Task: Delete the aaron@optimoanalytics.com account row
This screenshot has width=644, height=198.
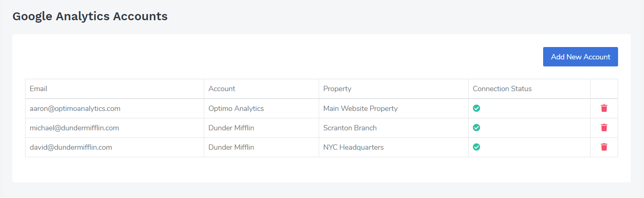Action: click(604, 108)
